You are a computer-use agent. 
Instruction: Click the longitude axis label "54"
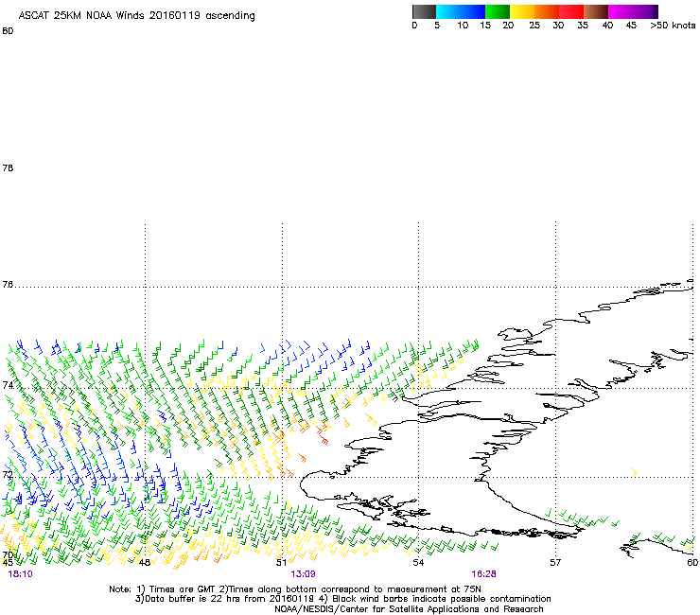click(418, 562)
